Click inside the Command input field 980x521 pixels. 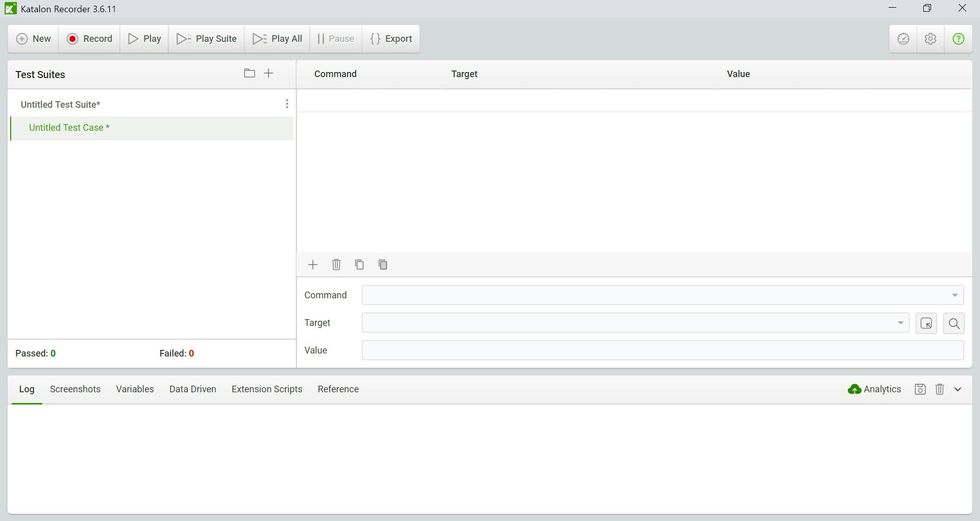pyautogui.click(x=663, y=295)
